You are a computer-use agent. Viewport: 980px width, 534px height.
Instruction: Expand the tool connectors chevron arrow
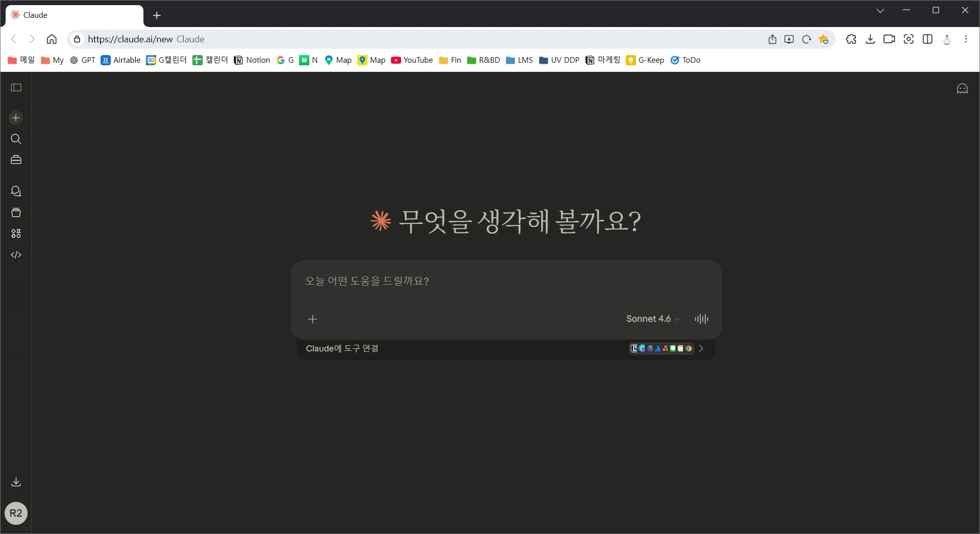click(701, 349)
